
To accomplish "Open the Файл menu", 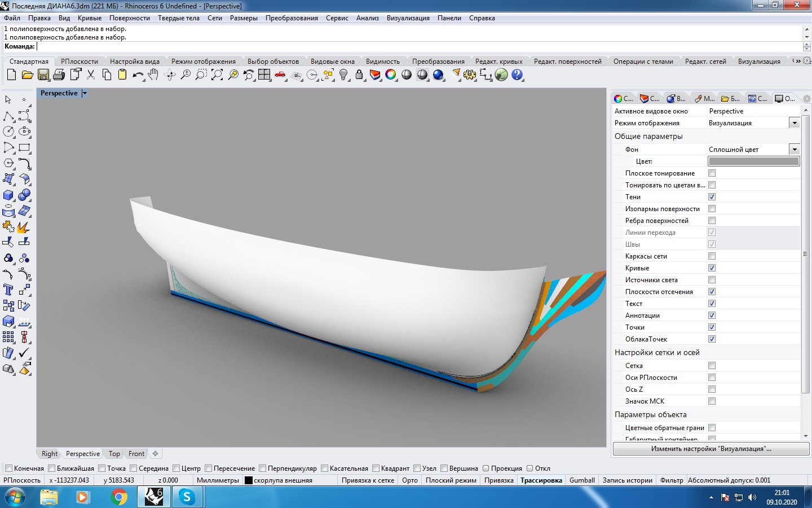I will tap(12, 18).
